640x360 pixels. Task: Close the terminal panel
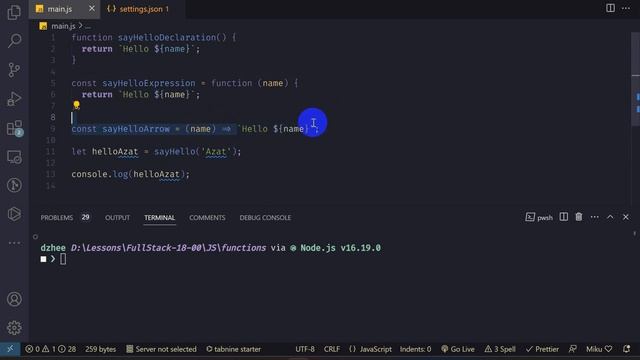(x=626, y=217)
